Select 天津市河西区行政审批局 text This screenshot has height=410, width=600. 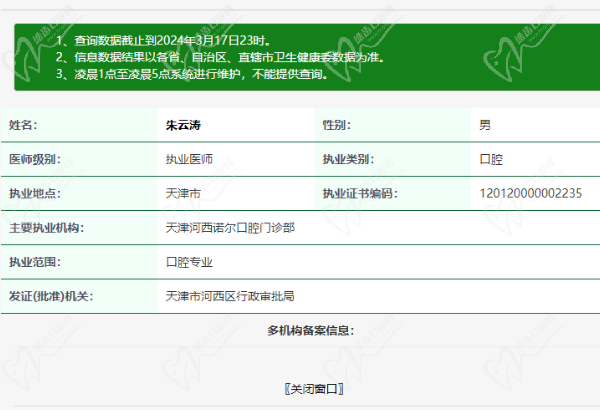pos(230,296)
